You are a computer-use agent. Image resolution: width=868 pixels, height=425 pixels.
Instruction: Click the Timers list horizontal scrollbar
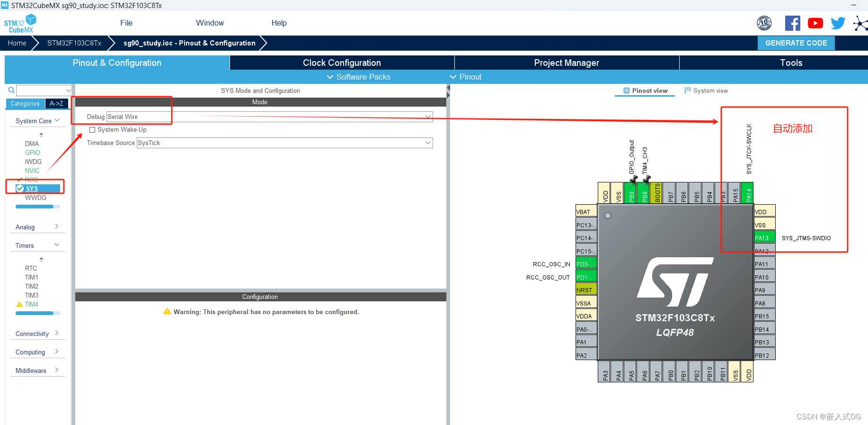(x=37, y=313)
